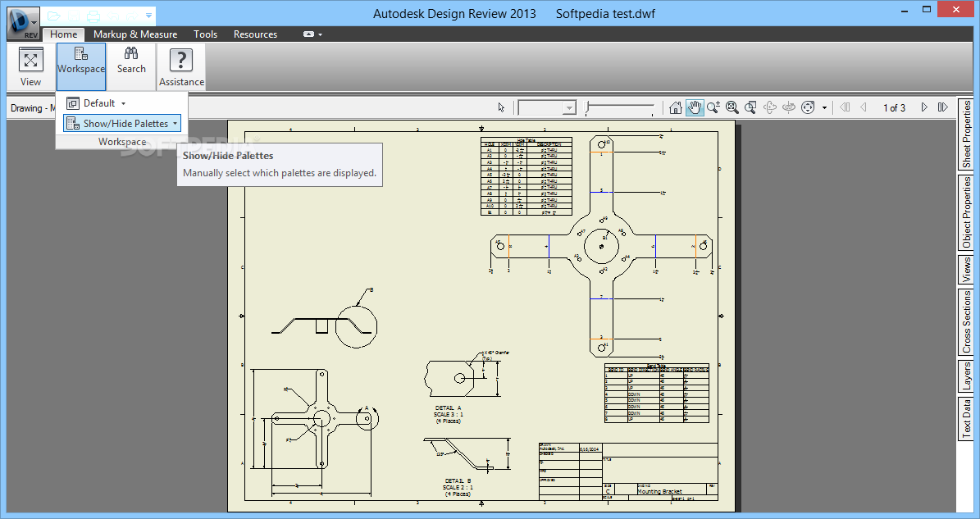
Task: Click the DETAIL A label in the drawing
Action: pyautogui.click(x=448, y=407)
